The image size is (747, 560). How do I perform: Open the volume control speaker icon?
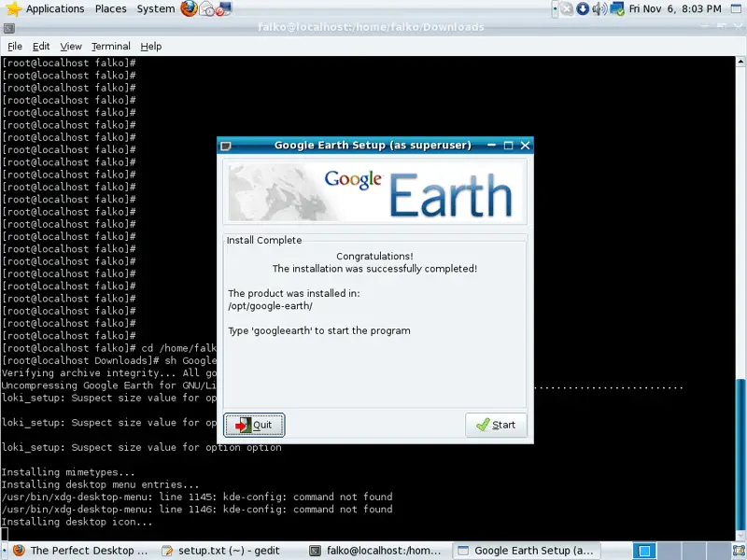point(599,8)
